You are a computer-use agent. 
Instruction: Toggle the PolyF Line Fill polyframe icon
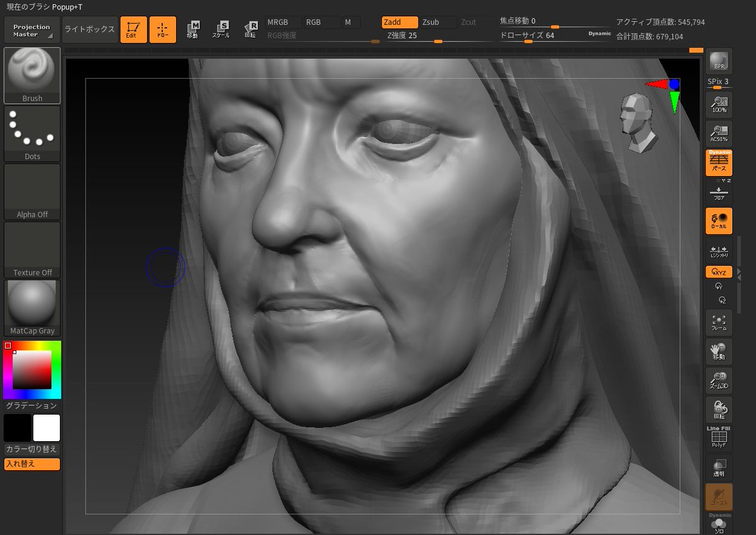719,437
